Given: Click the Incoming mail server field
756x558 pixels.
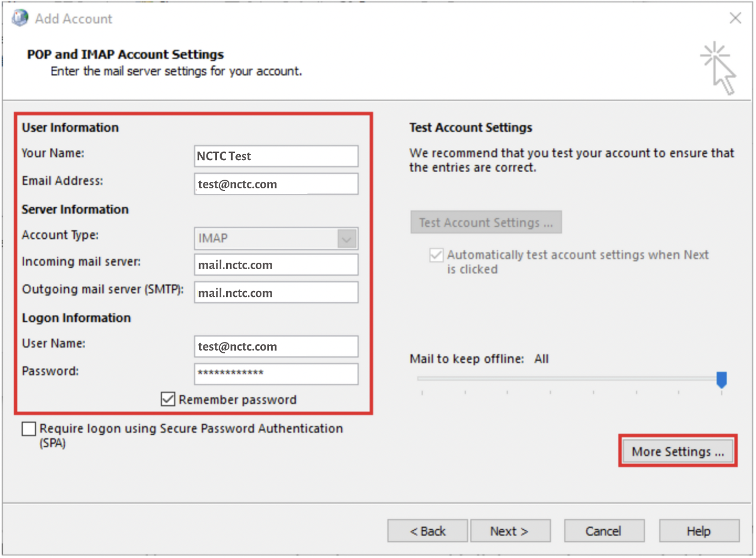Looking at the screenshot, I should (276, 265).
